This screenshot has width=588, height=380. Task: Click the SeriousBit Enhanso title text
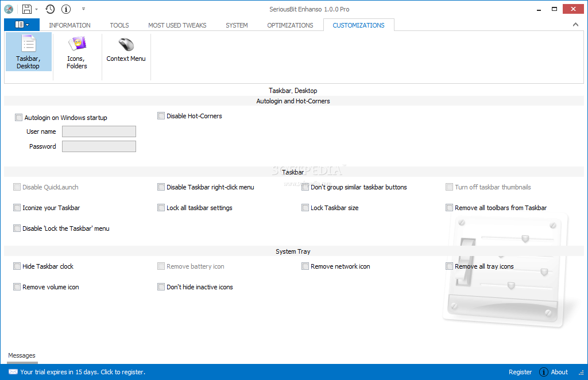click(310, 9)
